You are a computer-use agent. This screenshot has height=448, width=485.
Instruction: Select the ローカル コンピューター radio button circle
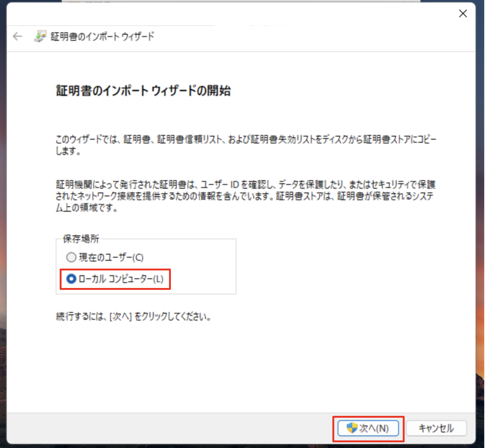pos(71,279)
